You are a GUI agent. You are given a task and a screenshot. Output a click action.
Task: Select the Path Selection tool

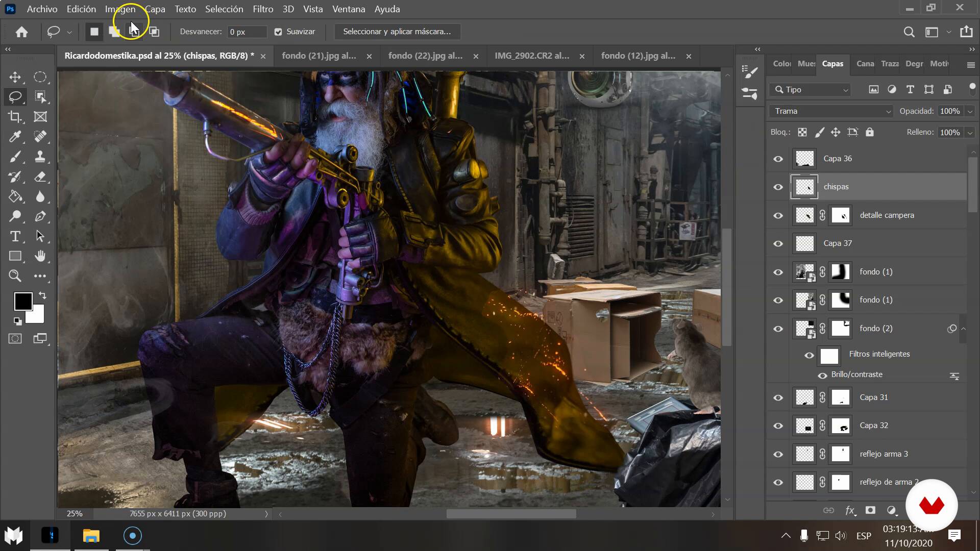coord(40,236)
